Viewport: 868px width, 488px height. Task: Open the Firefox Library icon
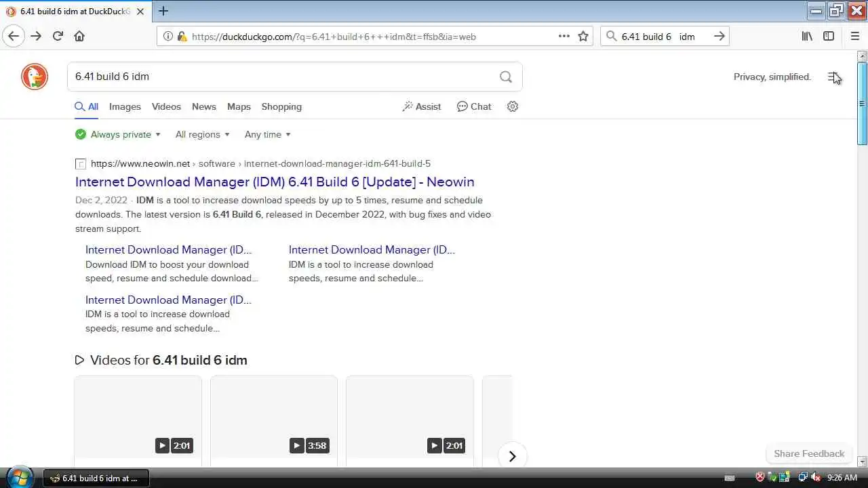click(x=807, y=36)
